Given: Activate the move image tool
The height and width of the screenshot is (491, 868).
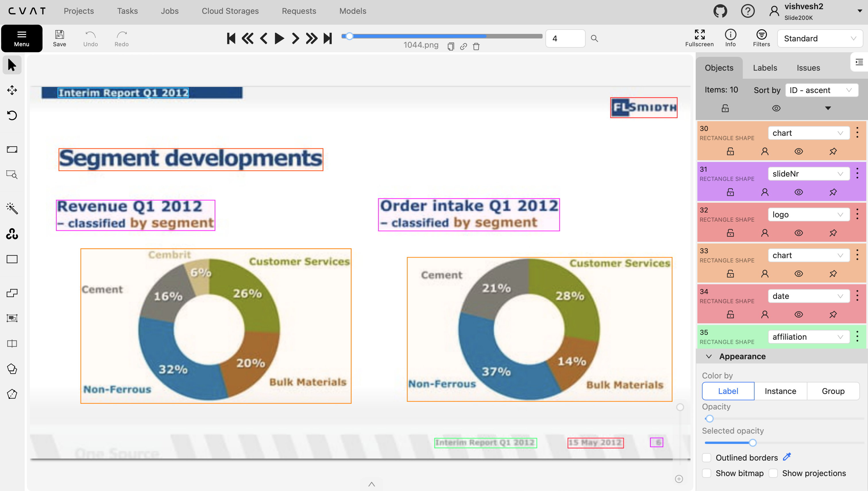Looking at the screenshot, I should [12, 90].
